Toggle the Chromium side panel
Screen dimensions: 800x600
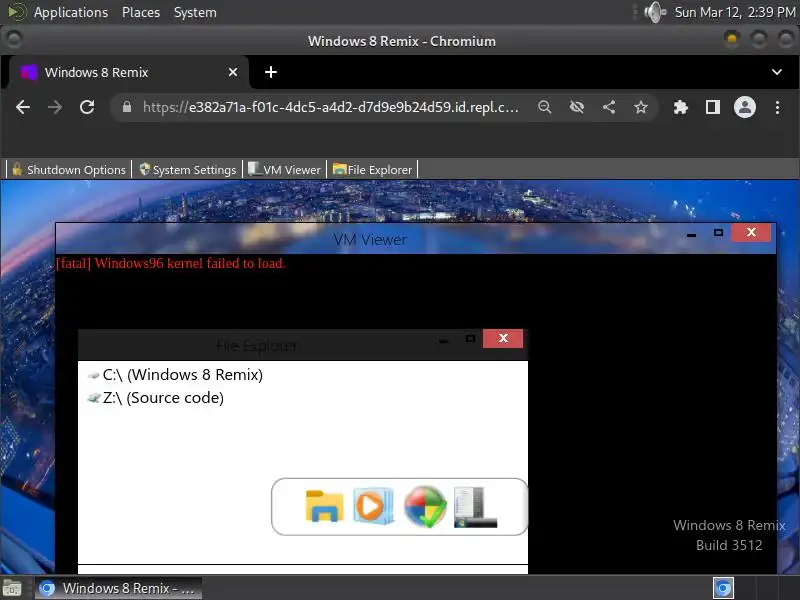[x=712, y=107]
